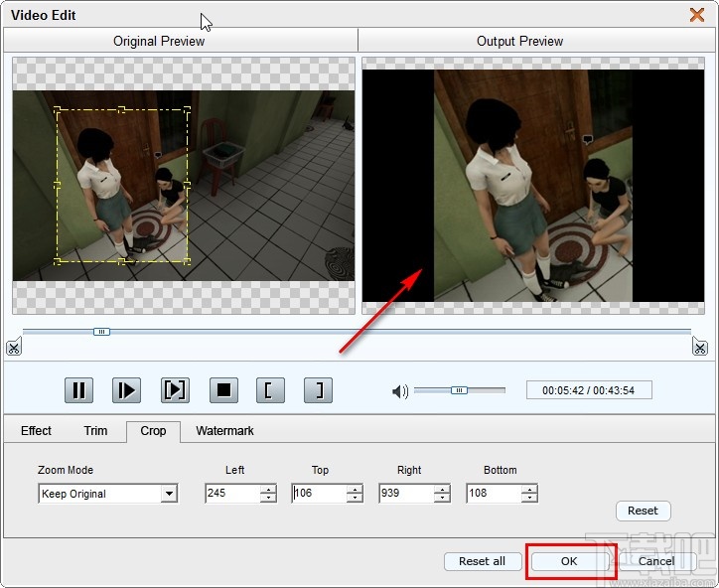Click the Reset all button
Viewport: 719px width, 588px height.
[482, 561]
